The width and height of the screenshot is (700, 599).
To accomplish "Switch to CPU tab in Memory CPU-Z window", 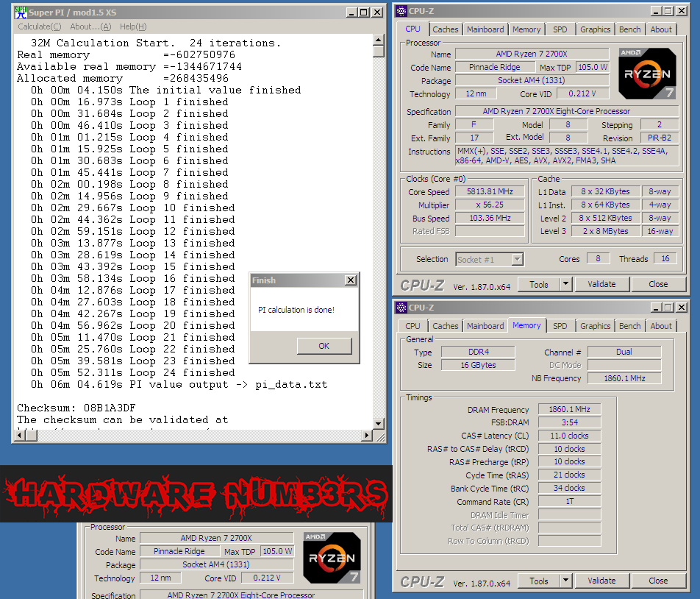I will 413,326.
